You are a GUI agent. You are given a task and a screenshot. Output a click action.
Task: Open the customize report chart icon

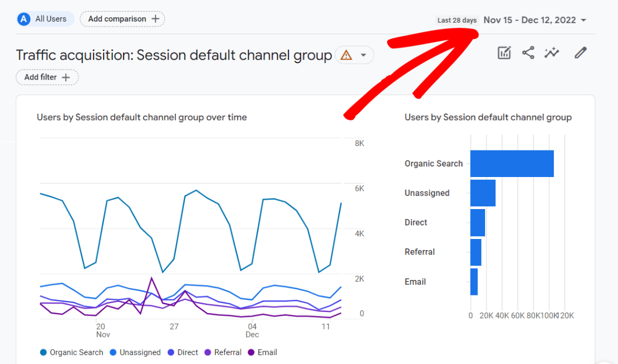[x=504, y=53]
